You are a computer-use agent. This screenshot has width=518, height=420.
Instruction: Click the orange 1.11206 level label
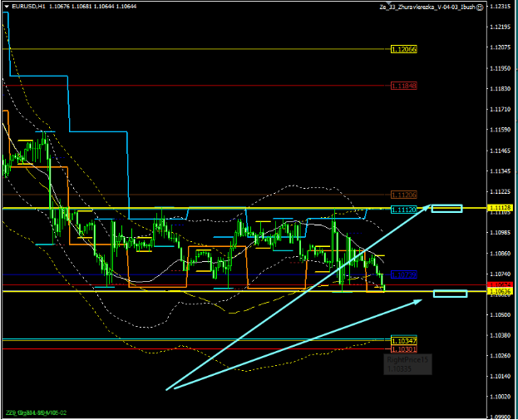click(403, 195)
